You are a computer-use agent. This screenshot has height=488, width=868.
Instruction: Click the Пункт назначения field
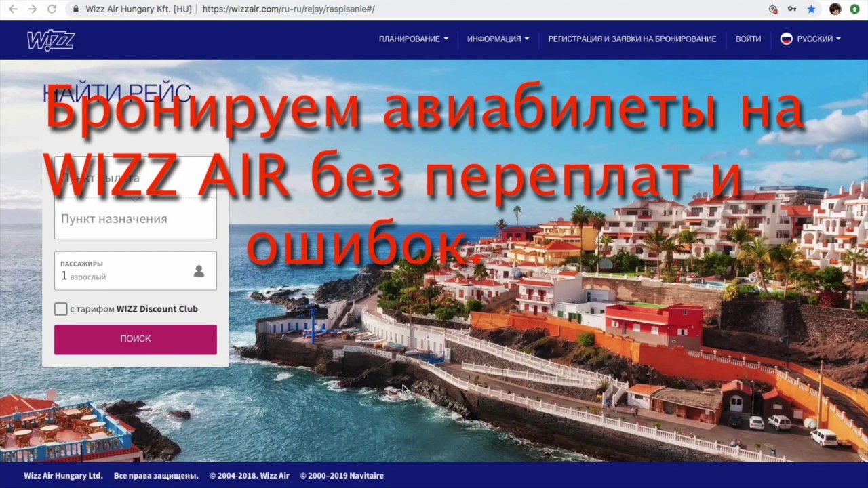point(136,219)
